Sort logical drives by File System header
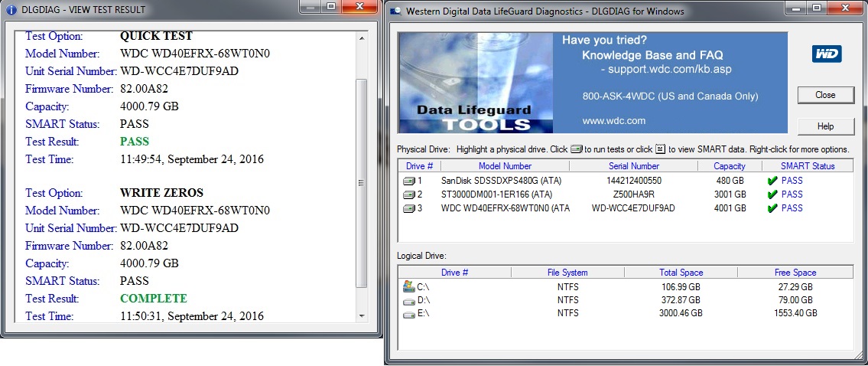 pos(567,273)
